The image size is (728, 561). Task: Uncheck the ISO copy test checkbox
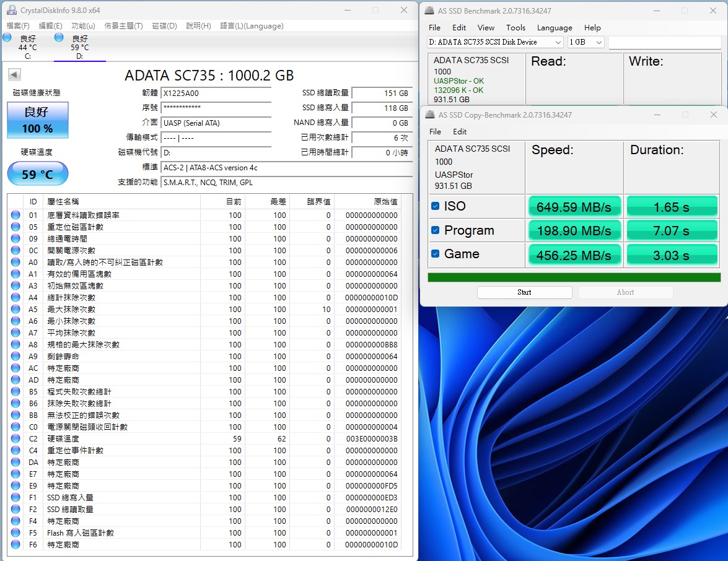[435, 206]
